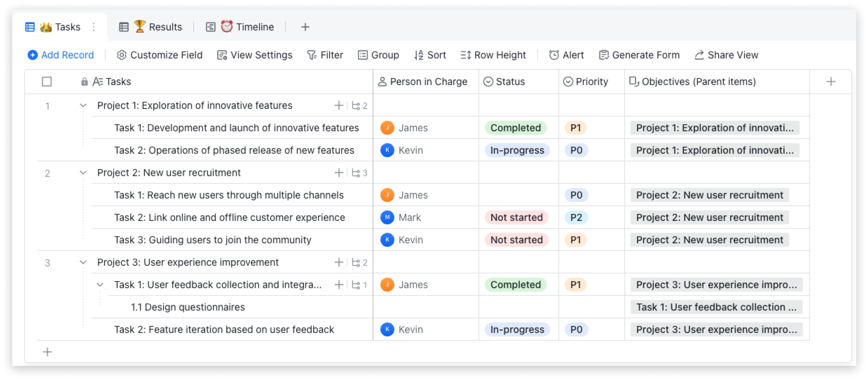Open the Alert settings
This screenshot has width=868, height=380.
(567, 55)
